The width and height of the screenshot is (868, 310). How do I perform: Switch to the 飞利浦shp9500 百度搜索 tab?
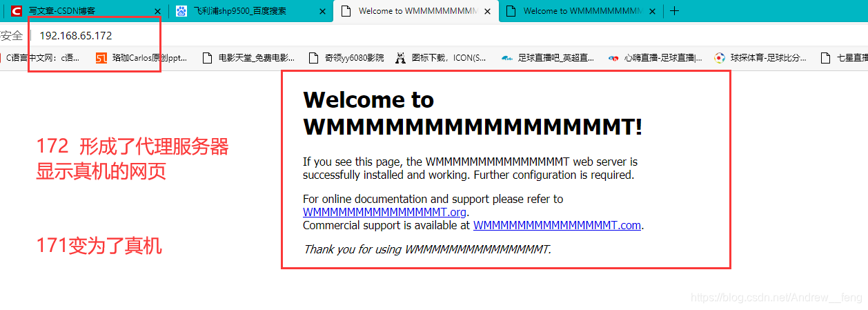(250, 11)
